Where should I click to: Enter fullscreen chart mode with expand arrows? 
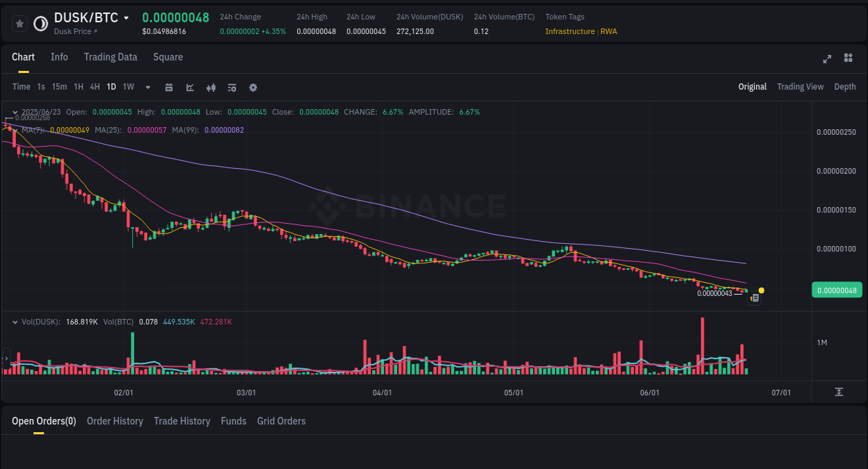coord(826,59)
